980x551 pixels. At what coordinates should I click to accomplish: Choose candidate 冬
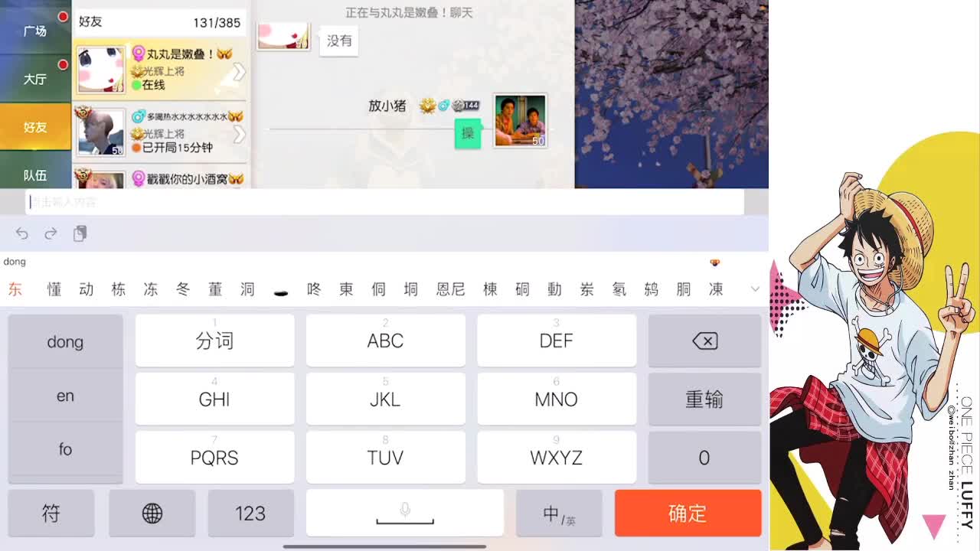pyautogui.click(x=183, y=289)
